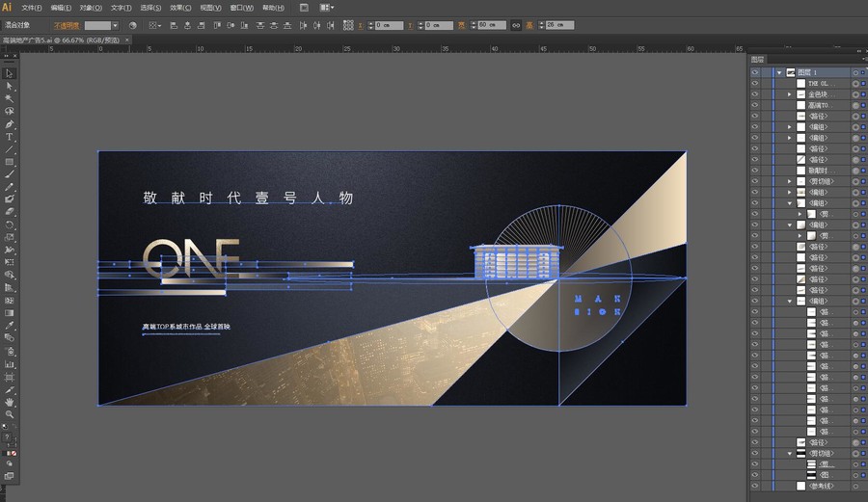
Task: Select the Selection (black arrow) tool
Action: pos(10,73)
